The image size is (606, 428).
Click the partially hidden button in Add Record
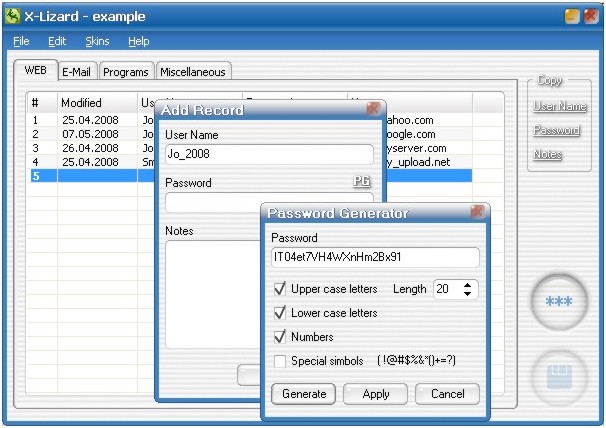pos(249,375)
